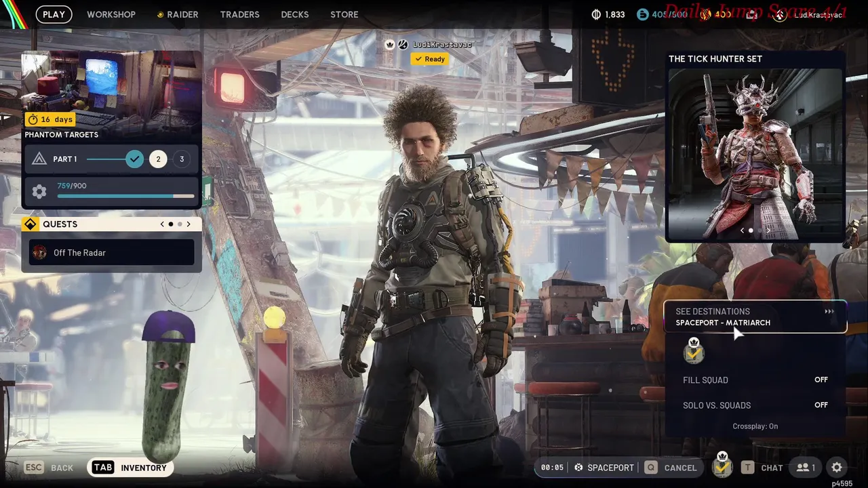Go to the RAIDER tab
Screen dimensions: 868x488
pyautogui.click(x=178, y=14)
